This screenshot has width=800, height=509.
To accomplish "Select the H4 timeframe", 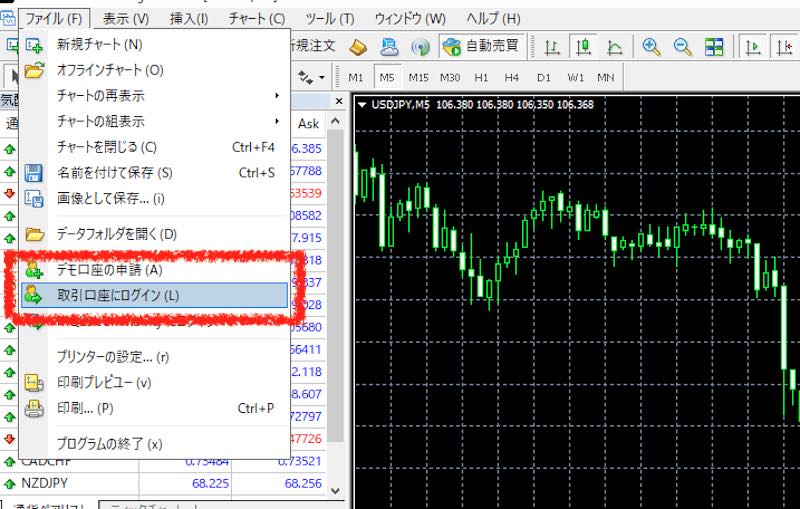I will [x=512, y=78].
